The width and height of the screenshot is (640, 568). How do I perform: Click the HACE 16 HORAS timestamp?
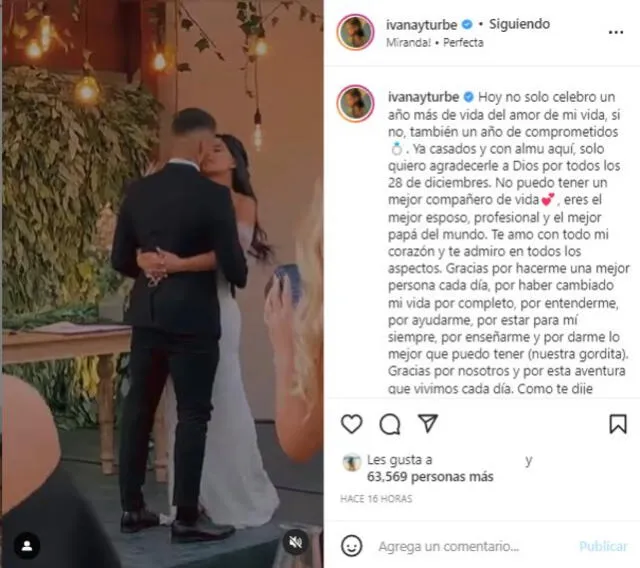[x=376, y=499]
